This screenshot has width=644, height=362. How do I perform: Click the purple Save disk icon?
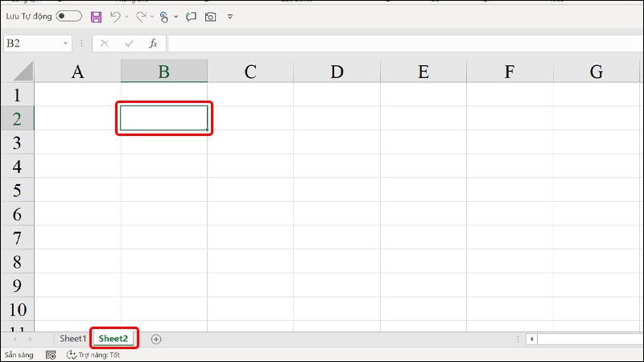pos(96,17)
